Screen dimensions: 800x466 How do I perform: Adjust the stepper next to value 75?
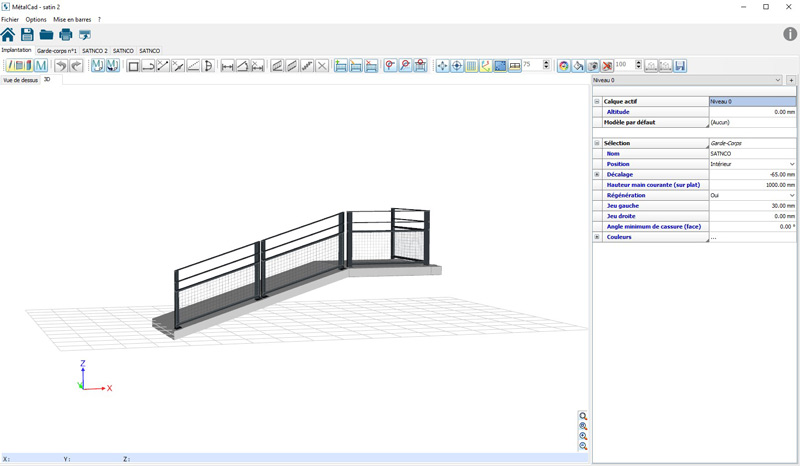(x=546, y=65)
